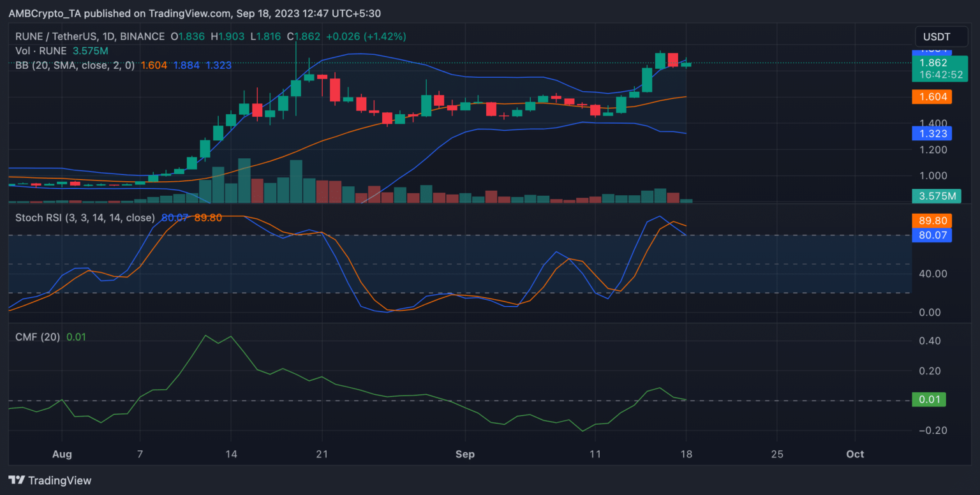Open the USDT currency selector
The width and height of the screenshot is (980, 495).
tap(937, 37)
